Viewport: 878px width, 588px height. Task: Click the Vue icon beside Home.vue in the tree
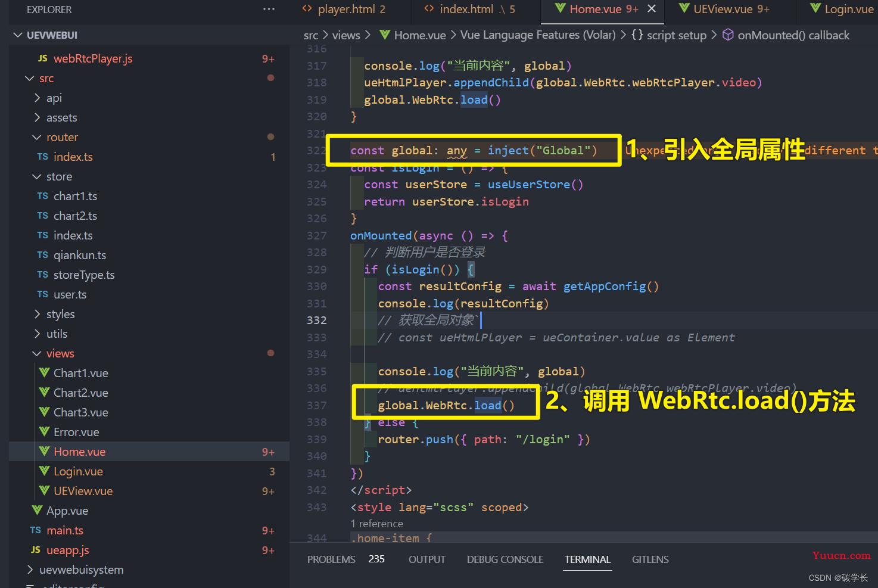coord(44,452)
